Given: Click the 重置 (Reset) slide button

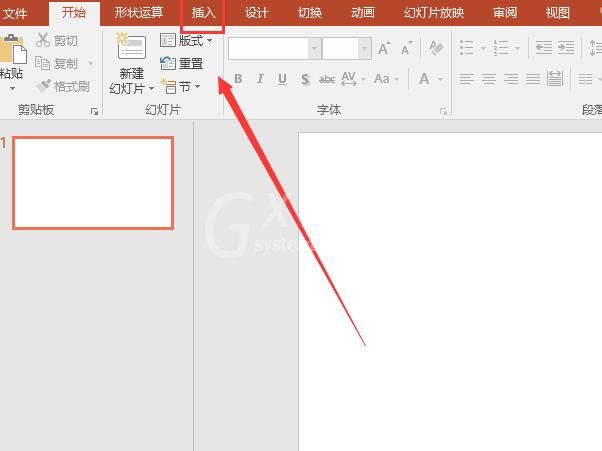Looking at the screenshot, I should click(181, 63).
